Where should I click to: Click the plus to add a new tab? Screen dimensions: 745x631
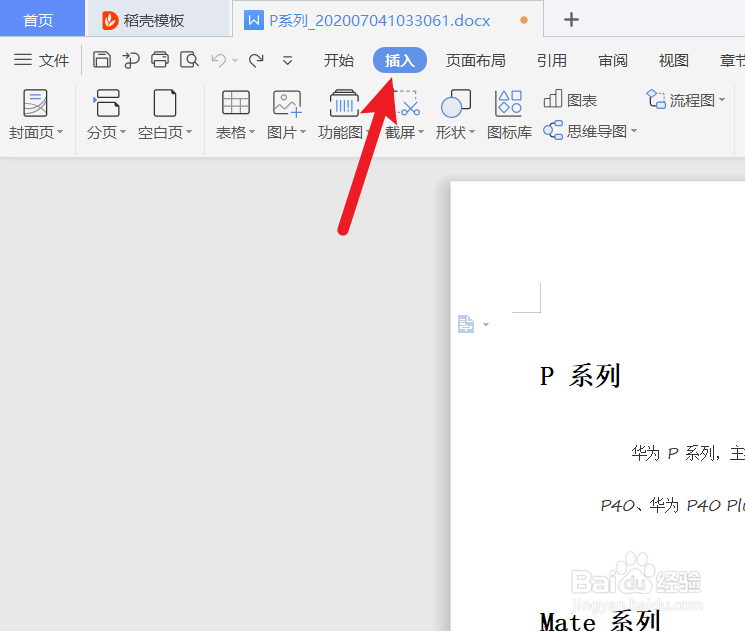pyautogui.click(x=571, y=19)
